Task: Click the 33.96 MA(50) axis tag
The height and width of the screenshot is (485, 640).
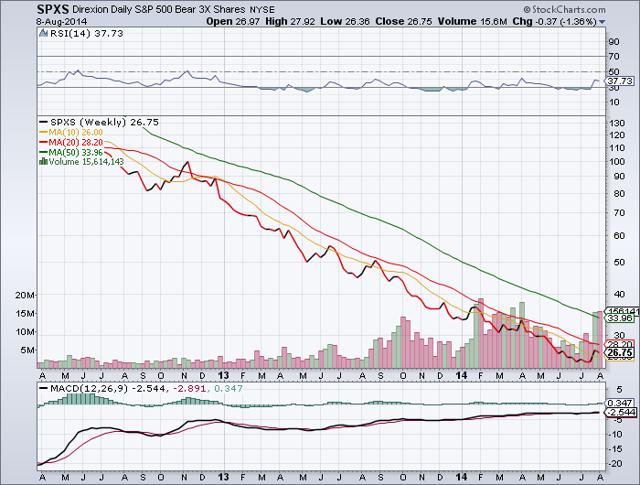Action: coord(620,318)
